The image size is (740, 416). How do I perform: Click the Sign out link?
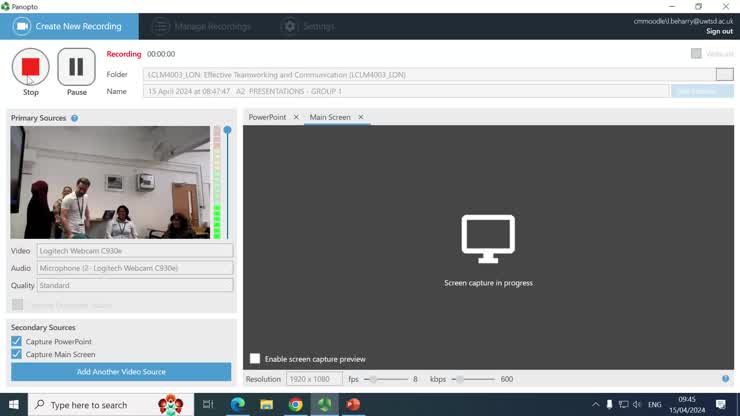718,31
